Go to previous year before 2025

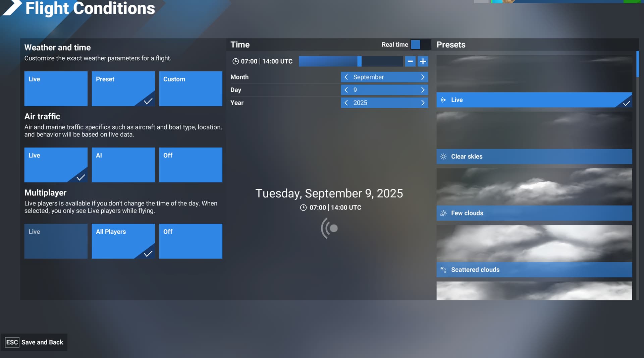pos(346,103)
